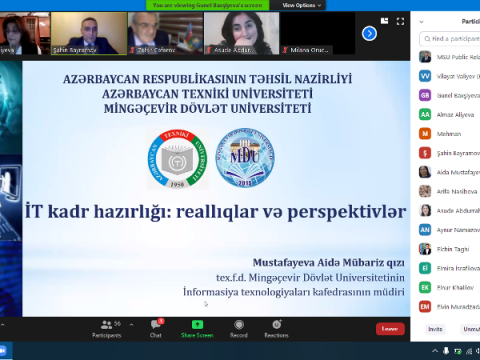Click the M avatar of Mehman
The width and height of the screenshot is (480, 360).
[425, 134]
